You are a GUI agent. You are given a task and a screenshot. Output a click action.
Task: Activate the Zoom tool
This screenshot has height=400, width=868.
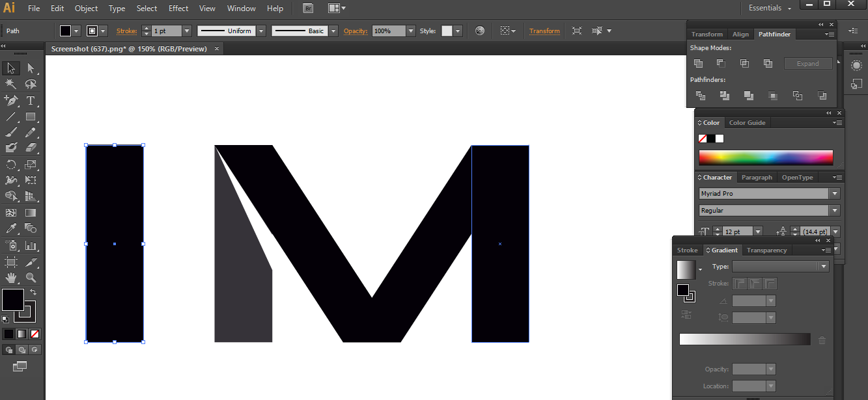(x=31, y=278)
